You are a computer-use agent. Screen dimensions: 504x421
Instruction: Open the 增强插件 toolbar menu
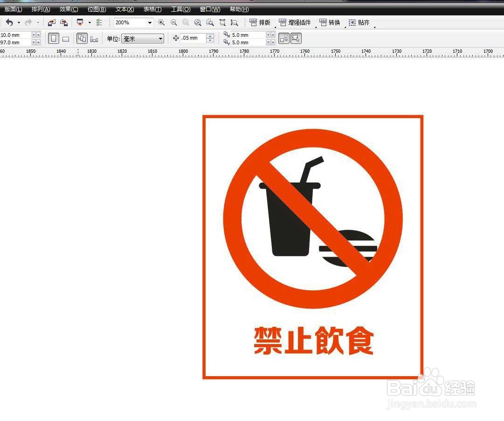(x=295, y=22)
